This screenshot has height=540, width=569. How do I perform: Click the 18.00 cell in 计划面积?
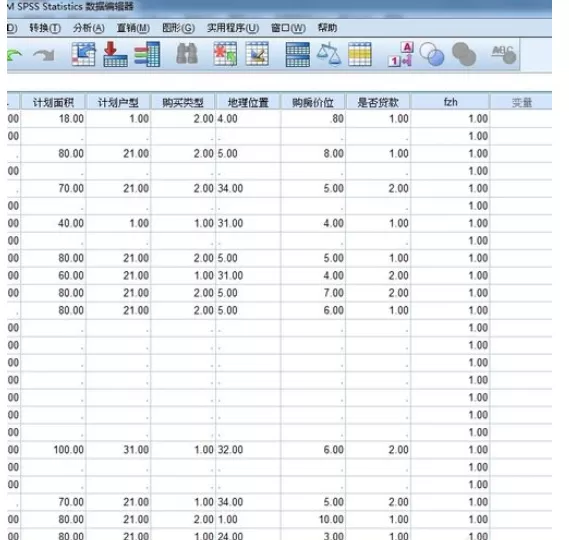[x=53, y=119]
